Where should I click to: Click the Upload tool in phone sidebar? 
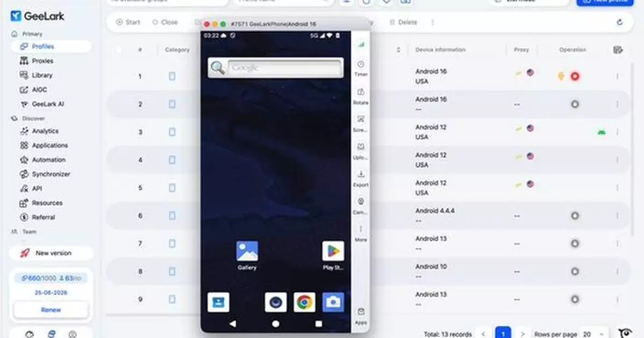click(x=361, y=151)
